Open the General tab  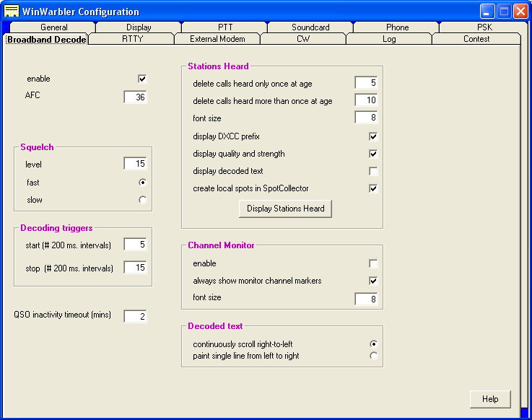[53, 27]
